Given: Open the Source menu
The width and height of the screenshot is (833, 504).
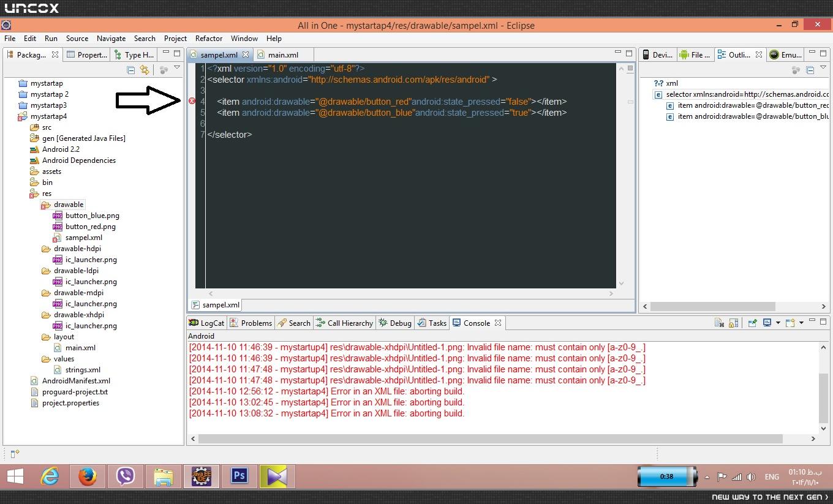Looking at the screenshot, I should point(77,39).
